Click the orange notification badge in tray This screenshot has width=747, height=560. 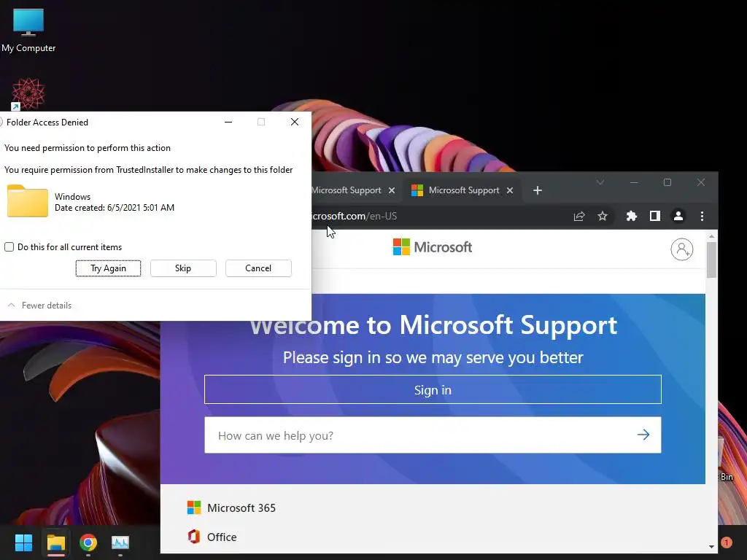click(x=727, y=542)
